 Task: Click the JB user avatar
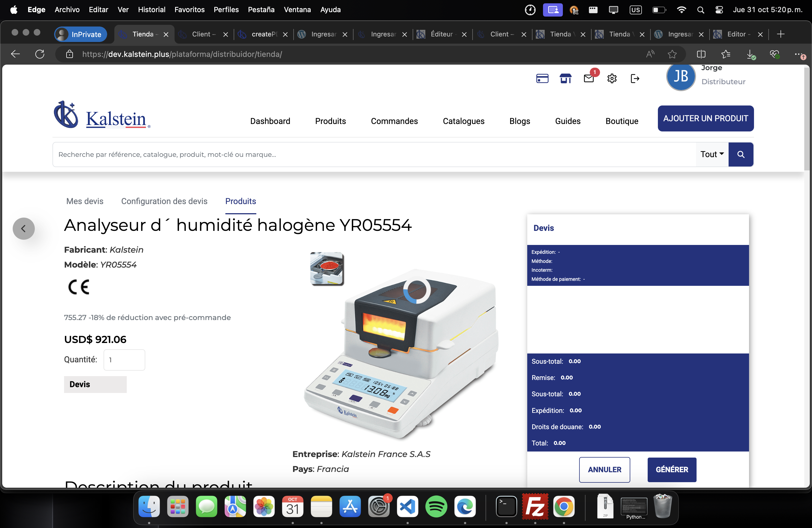point(681,77)
